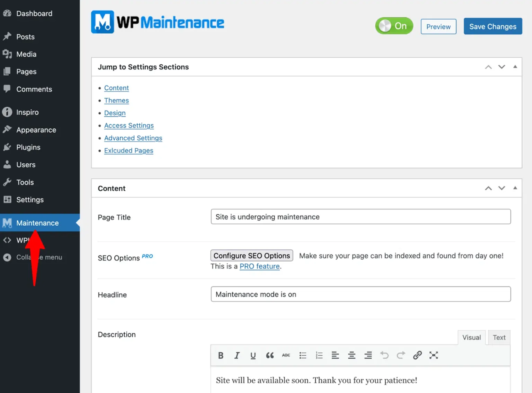Insert a numbered list in editor
Viewport: 532px width, 393px height.
click(x=319, y=355)
